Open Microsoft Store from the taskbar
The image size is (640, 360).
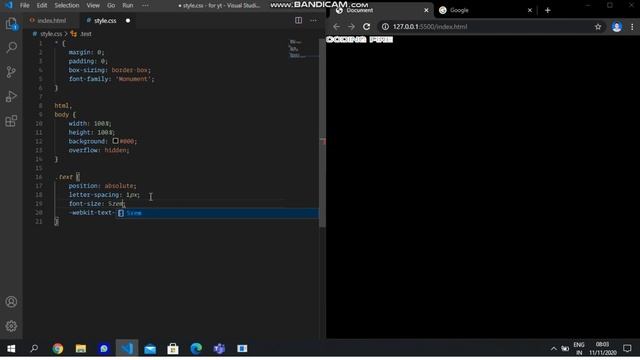[x=173, y=349]
